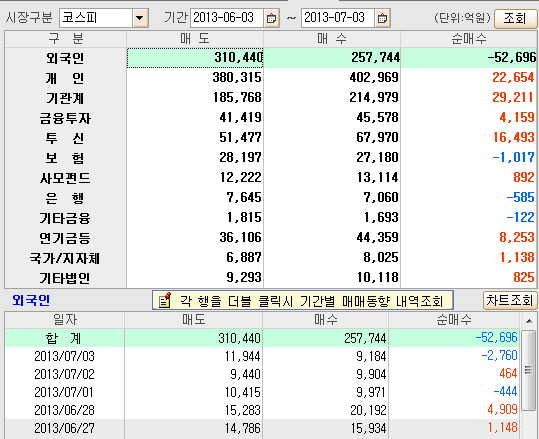
Task: Select the 합 계 total row
Action: (x=262, y=338)
